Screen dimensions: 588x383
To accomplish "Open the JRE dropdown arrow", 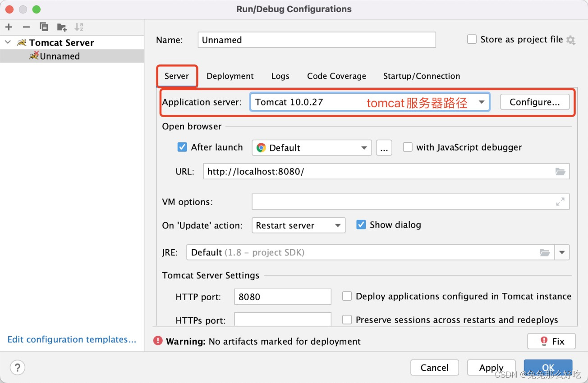I will pyautogui.click(x=562, y=252).
